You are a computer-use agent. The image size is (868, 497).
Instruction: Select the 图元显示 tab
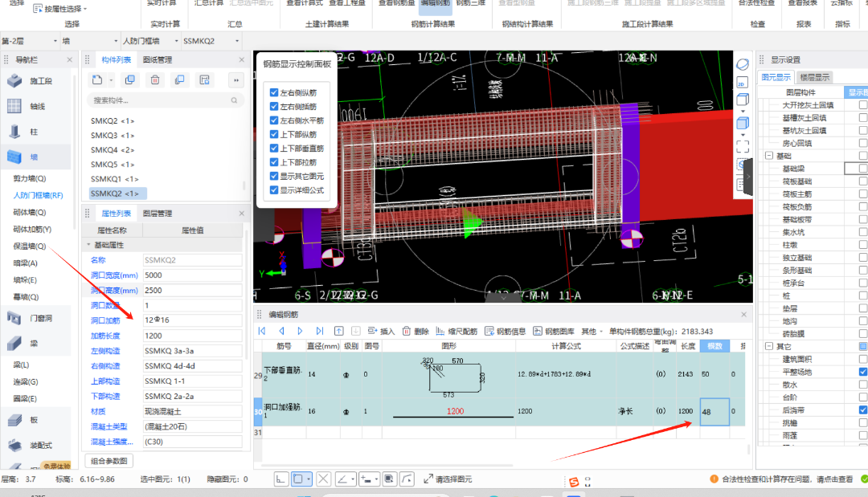[x=776, y=77]
